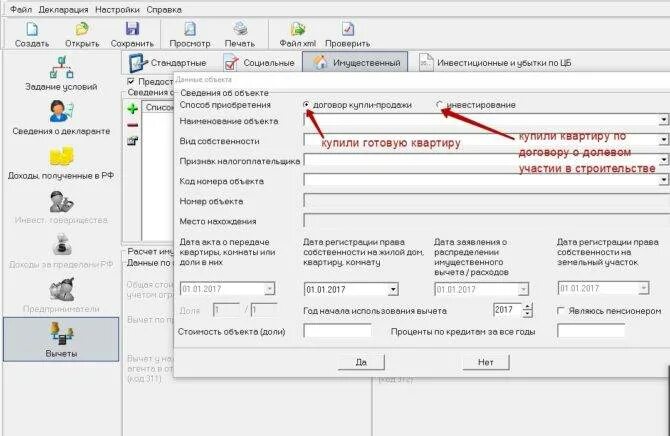Select Доходы за пределами РФ icon
Image resolution: width=670 pixels, height=436 pixels.
tap(62, 245)
